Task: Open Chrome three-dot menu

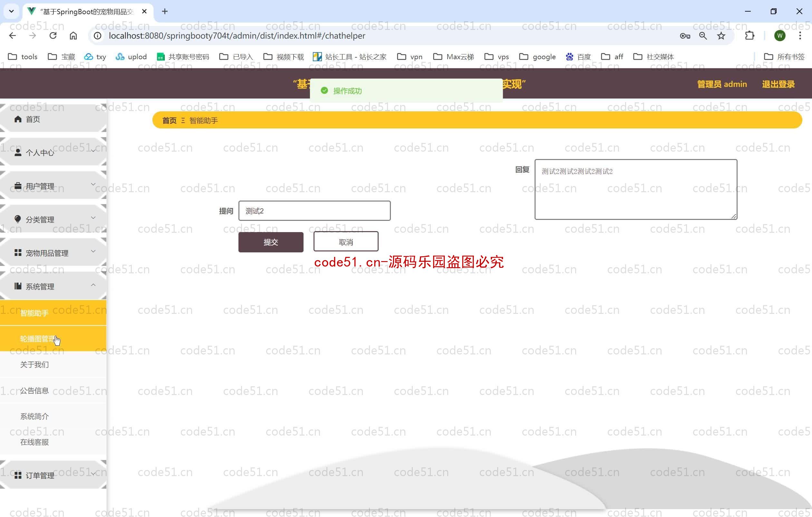Action: 800,36
